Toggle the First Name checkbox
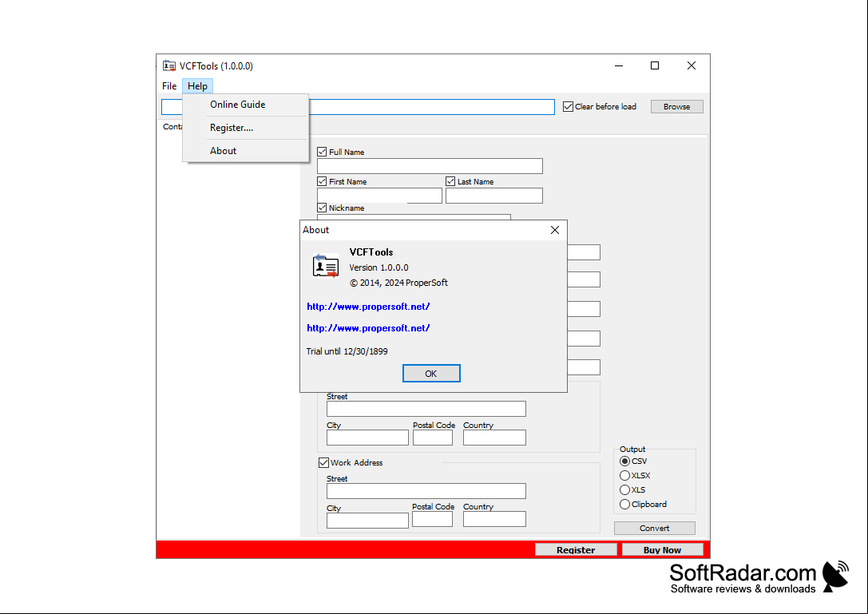The image size is (868, 614). 322,181
